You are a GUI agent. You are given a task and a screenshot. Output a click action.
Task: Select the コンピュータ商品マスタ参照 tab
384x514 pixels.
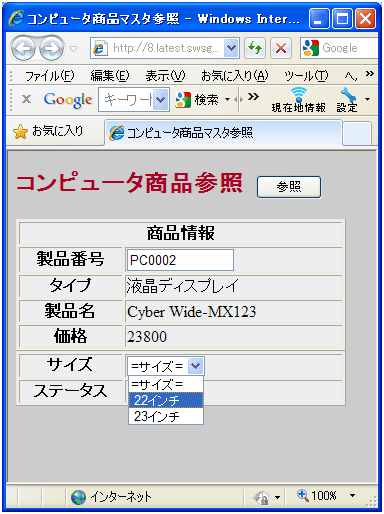coord(223,133)
